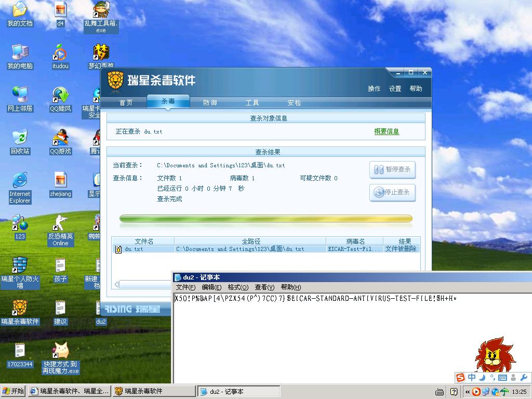Click the green umbrella tray icon
532x399 pixels.
click(504, 392)
